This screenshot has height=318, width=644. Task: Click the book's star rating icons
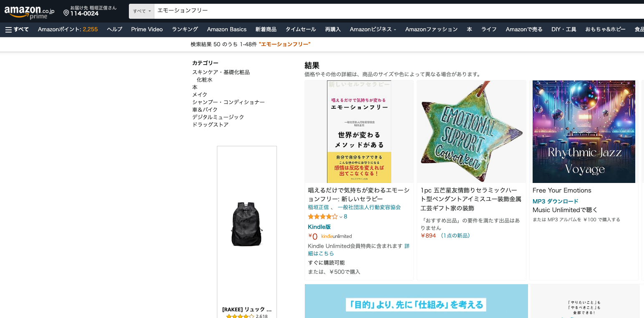point(322,216)
